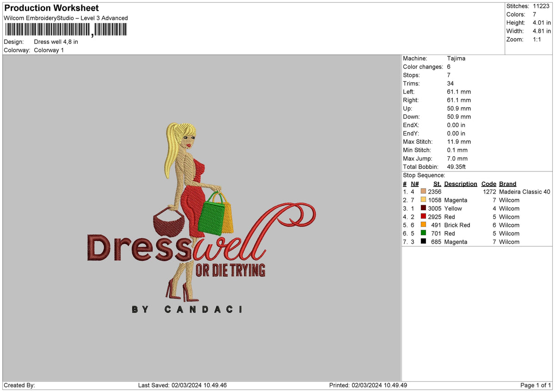Click the 'N#' column header
This screenshot has height=392, width=555.
[414, 184]
